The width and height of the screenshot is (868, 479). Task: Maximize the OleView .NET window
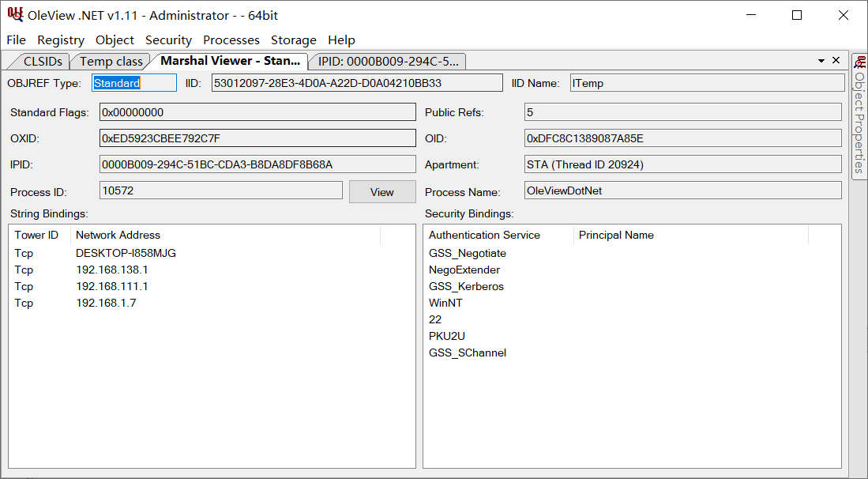pyautogui.click(x=797, y=15)
